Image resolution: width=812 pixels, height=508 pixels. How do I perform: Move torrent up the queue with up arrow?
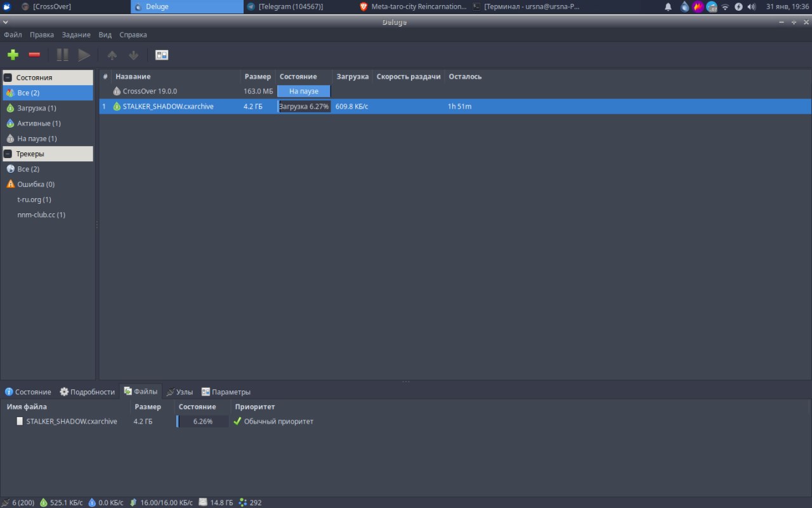pyautogui.click(x=112, y=55)
